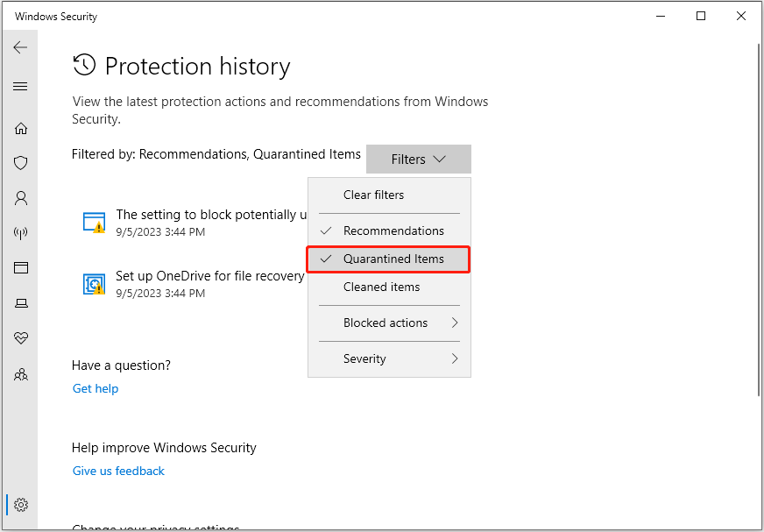This screenshot has width=764, height=532.
Task: Enable the Cleaned items filter
Action: pos(388,287)
